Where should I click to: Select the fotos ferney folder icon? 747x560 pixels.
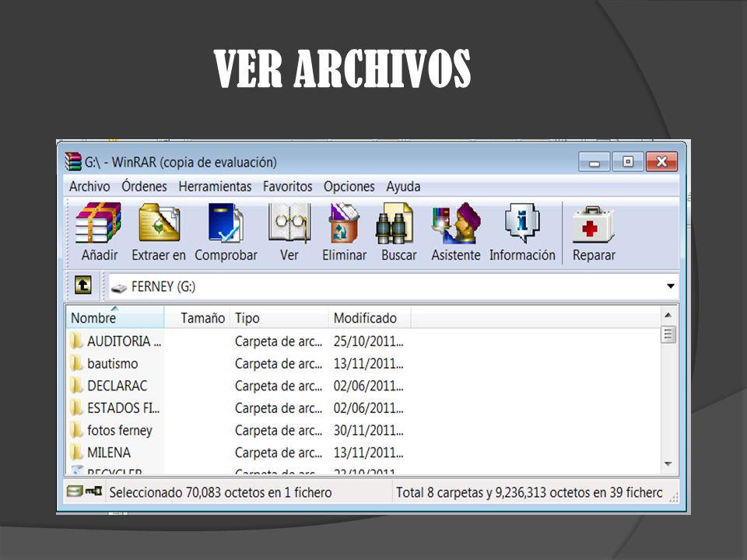point(77,430)
